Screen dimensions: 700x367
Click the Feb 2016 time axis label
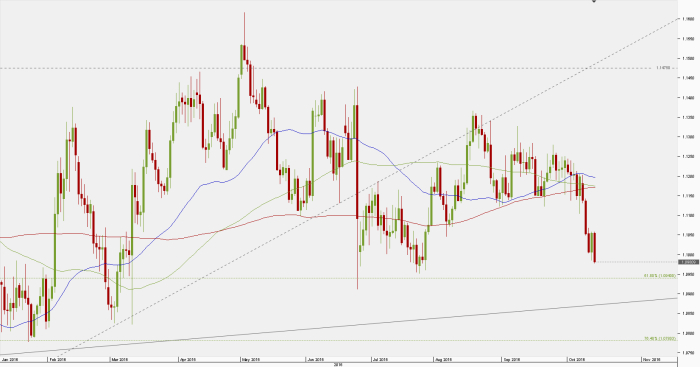point(58,359)
